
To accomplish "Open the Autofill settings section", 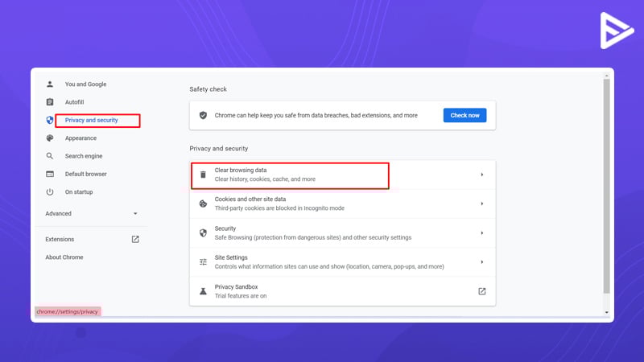I will [74, 102].
